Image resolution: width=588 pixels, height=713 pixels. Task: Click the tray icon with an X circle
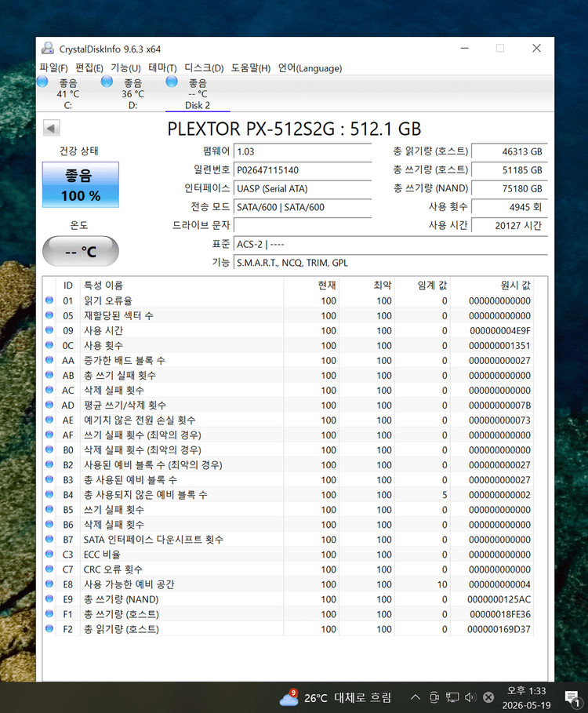click(x=488, y=697)
